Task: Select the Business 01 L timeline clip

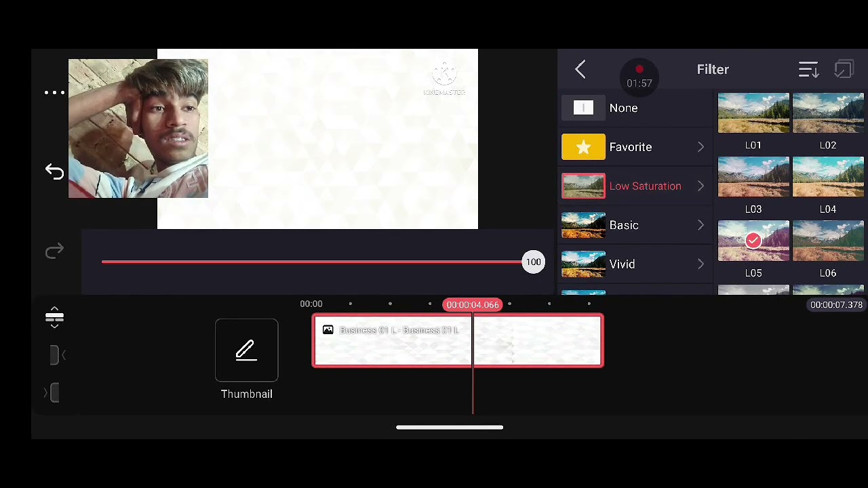Action: pos(458,340)
